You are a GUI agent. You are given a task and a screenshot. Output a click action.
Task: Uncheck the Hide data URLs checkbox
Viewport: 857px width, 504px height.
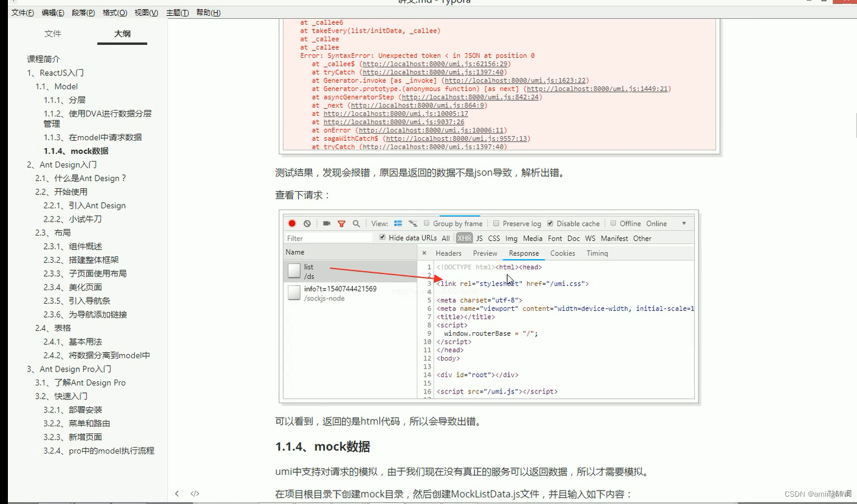tap(382, 237)
